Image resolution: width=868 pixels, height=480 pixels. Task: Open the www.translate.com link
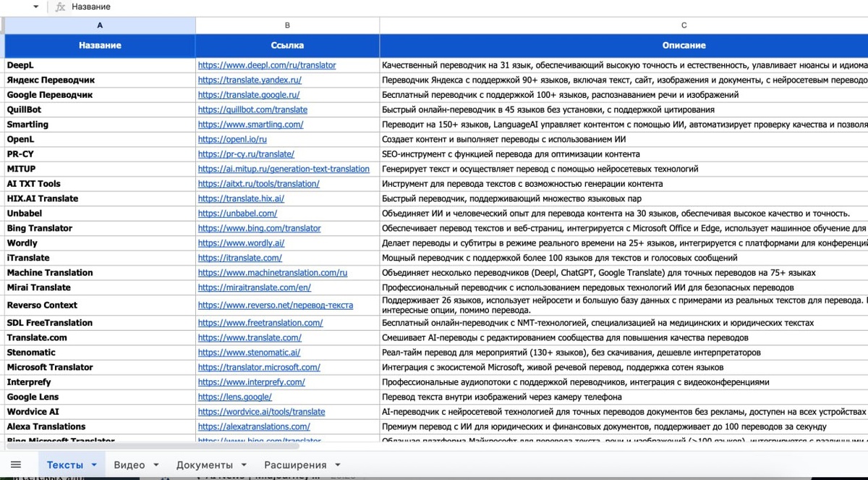point(250,337)
